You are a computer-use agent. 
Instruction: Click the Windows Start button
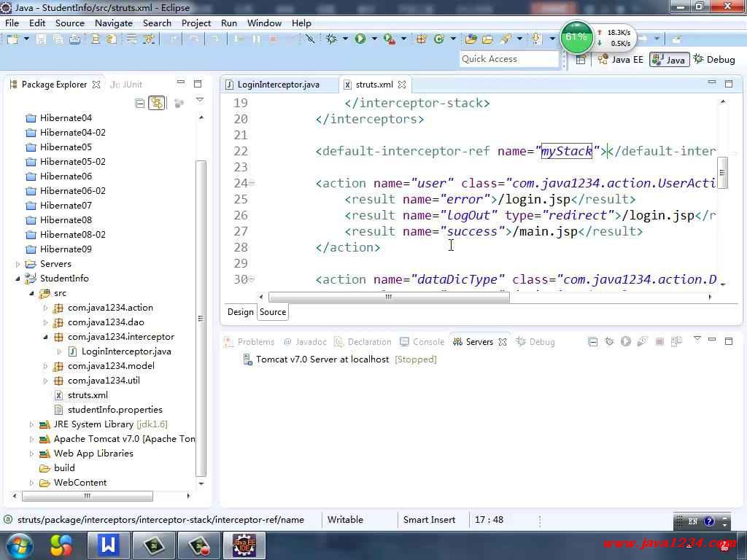(19, 545)
